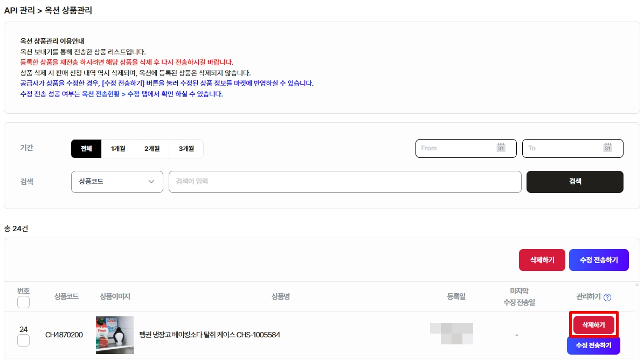Choose the 2개월 period option
This screenshot has width=644, height=360.
tap(152, 149)
